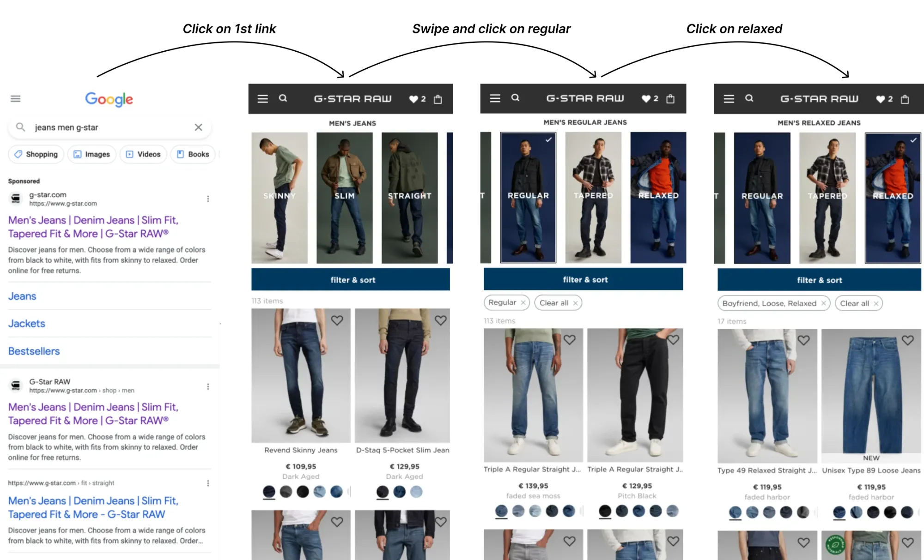Remove the Regular filter chip
This screenshot has height=560, width=924.
click(x=523, y=303)
